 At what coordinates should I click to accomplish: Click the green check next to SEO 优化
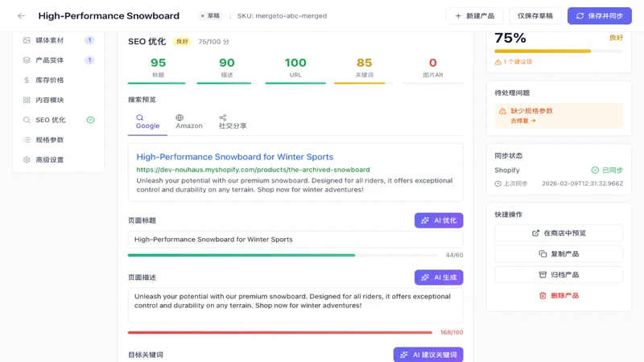coord(90,120)
